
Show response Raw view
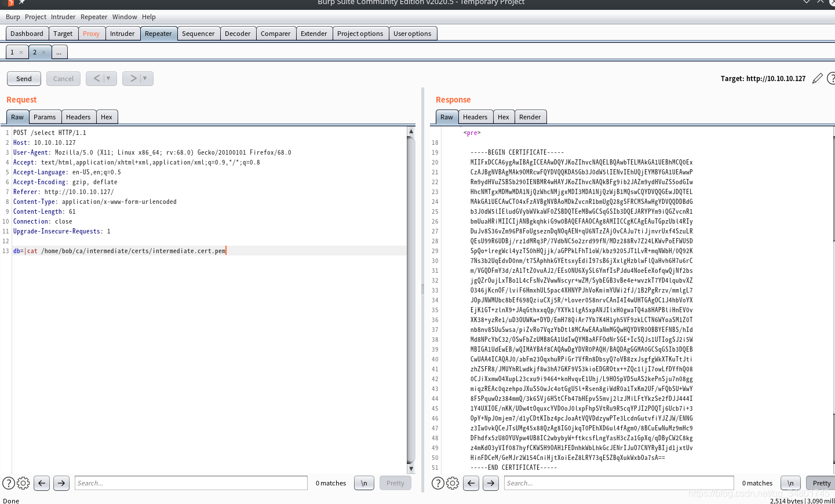[x=447, y=117]
